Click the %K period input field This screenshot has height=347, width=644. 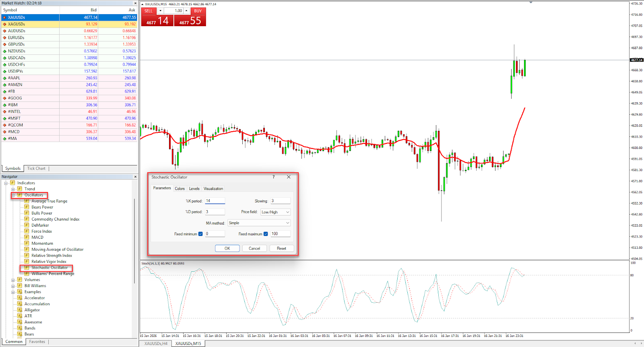[215, 201]
